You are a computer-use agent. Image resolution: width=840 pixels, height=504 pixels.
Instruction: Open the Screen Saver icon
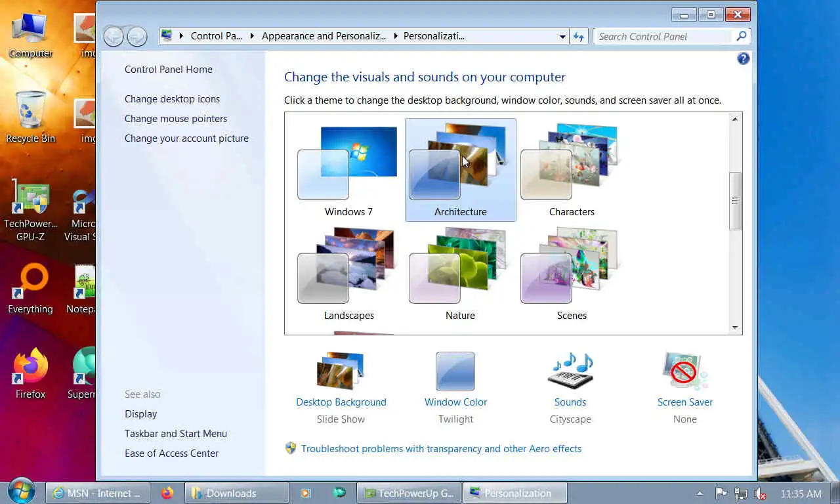click(684, 371)
